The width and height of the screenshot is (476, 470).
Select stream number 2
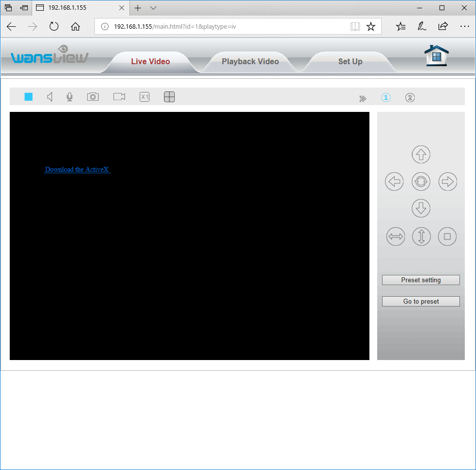coord(410,98)
